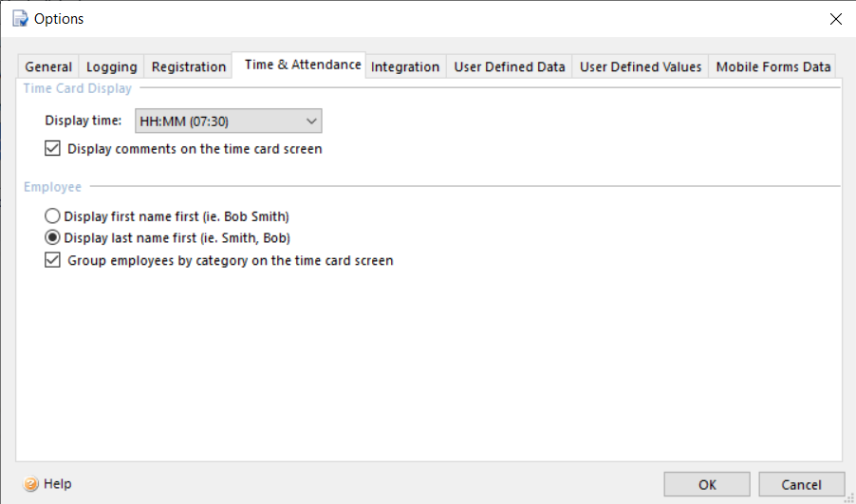Click the Options window title icon

tap(20, 19)
